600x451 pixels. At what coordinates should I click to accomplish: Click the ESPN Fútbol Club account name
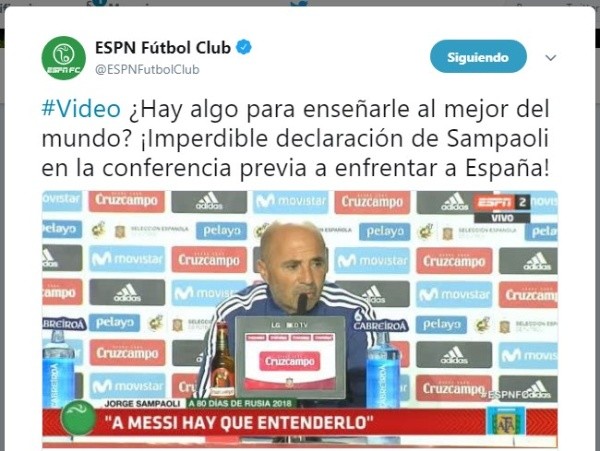click(163, 48)
